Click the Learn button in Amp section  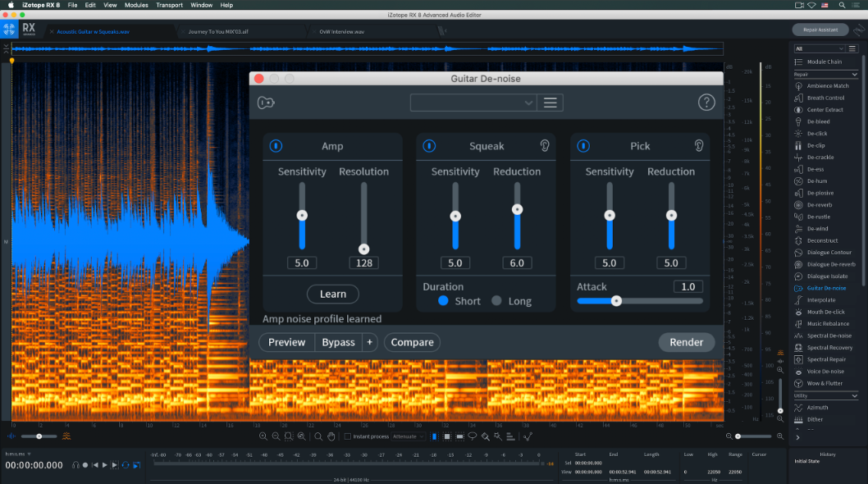[333, 294]
